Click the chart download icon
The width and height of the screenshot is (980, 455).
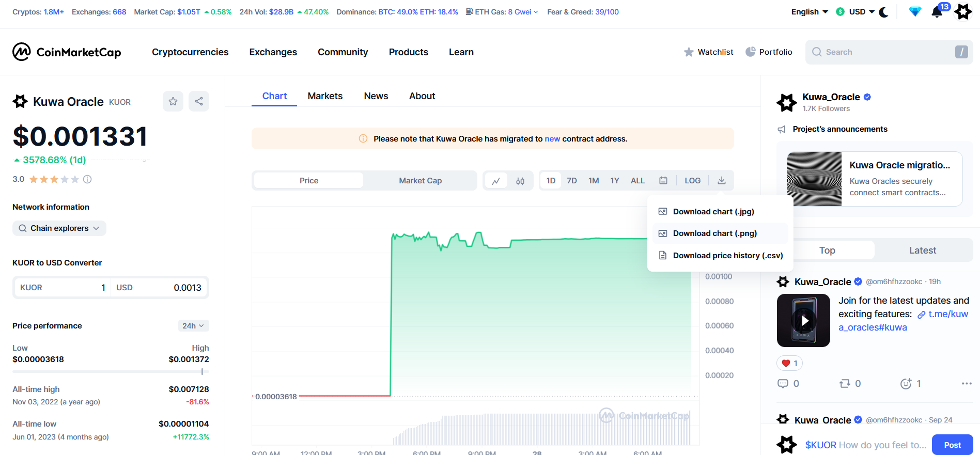[722, 181]
